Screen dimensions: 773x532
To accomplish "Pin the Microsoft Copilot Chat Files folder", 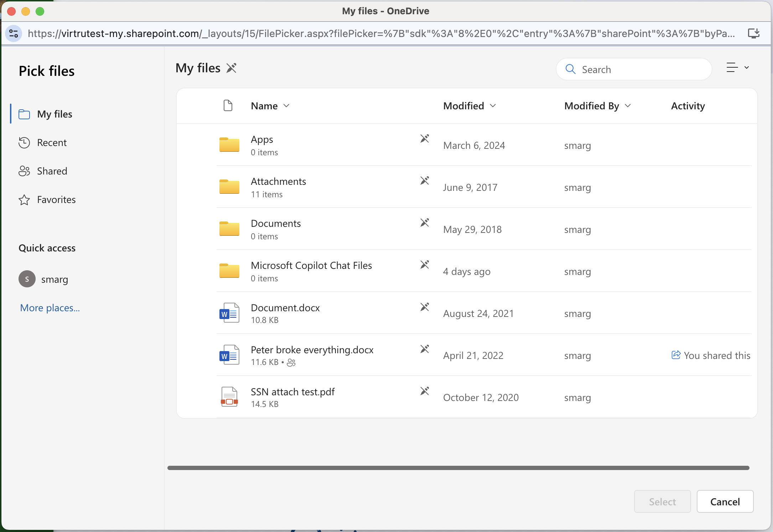I will (x=425, y=265).
